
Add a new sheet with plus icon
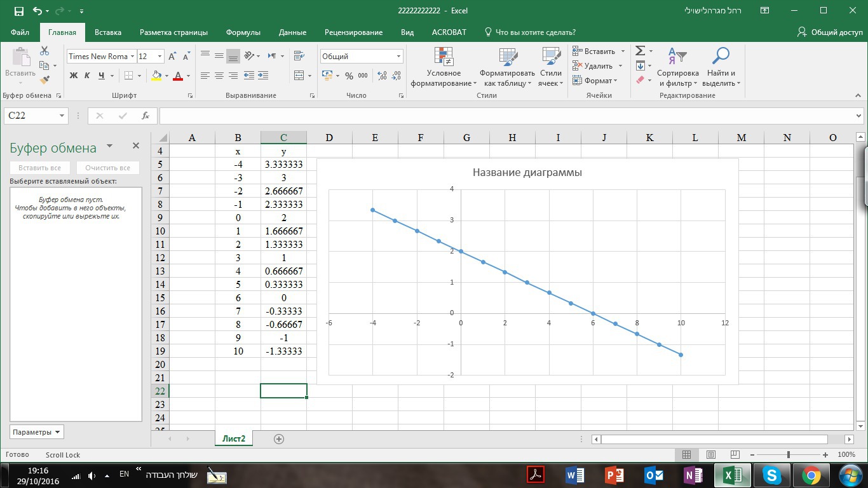278,438
